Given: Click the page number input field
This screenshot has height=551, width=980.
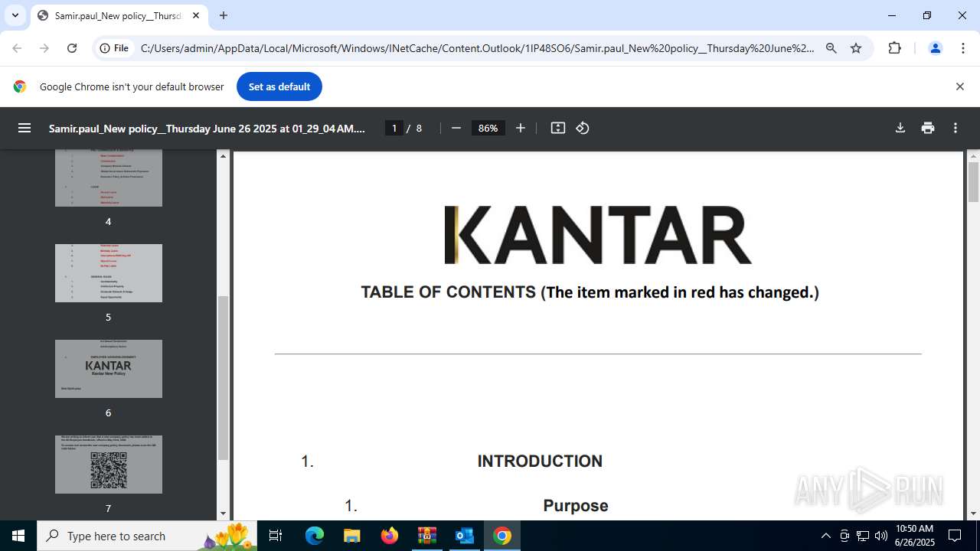Looking at the screenshot, I should point(394,128).
